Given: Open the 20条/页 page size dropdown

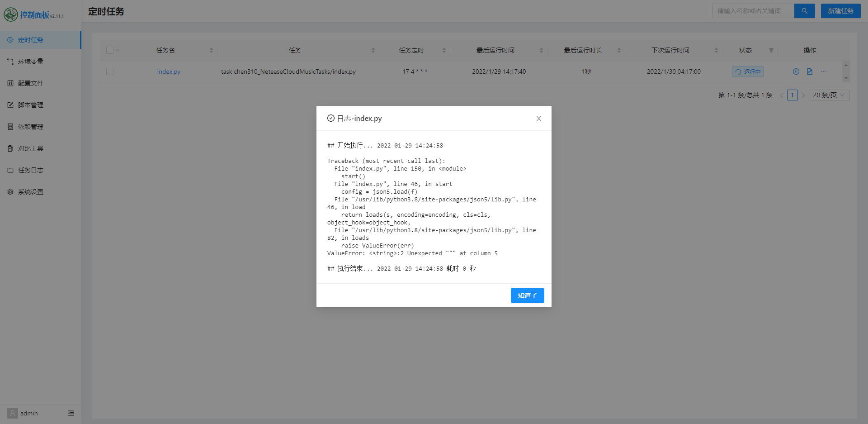Looking at the screenshot, I should point(829,95).
